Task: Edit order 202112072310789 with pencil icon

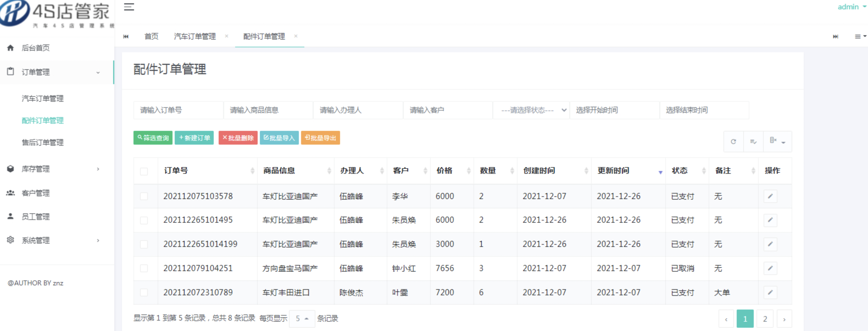Action: (x=770, y=292)
